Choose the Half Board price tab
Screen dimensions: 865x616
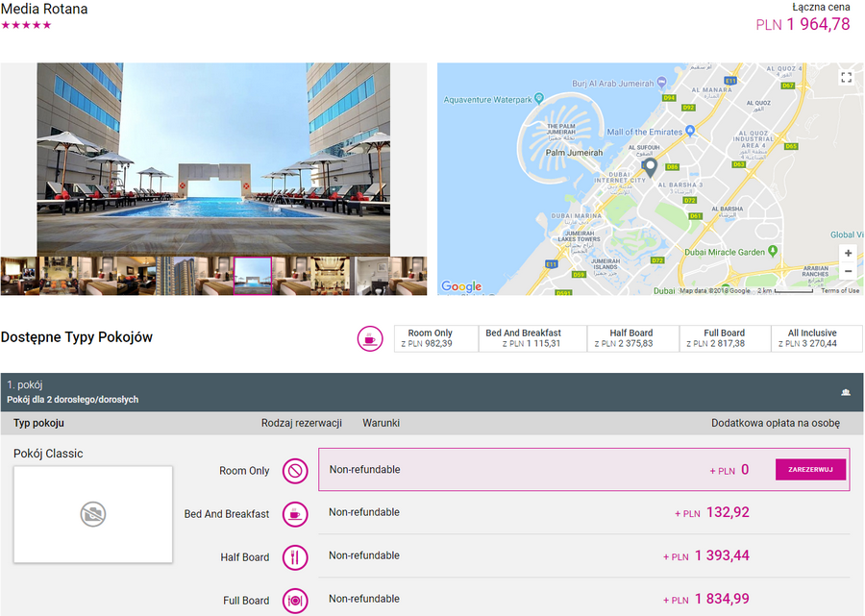tap(630, 338)
